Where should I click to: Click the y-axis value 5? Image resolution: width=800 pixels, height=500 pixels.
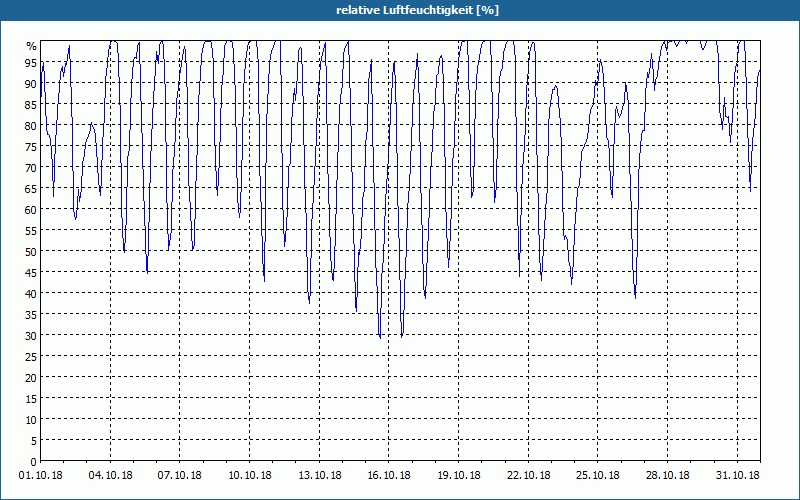point(34,441)
